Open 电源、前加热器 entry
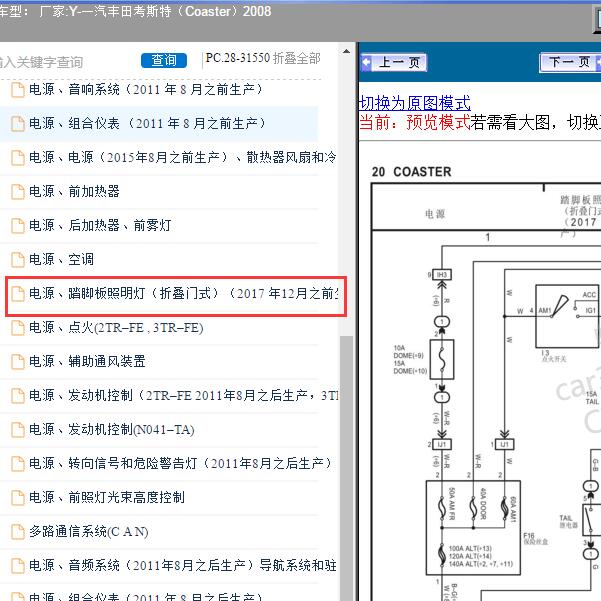This screenshot has height=601, width=601. coord(74,191)
